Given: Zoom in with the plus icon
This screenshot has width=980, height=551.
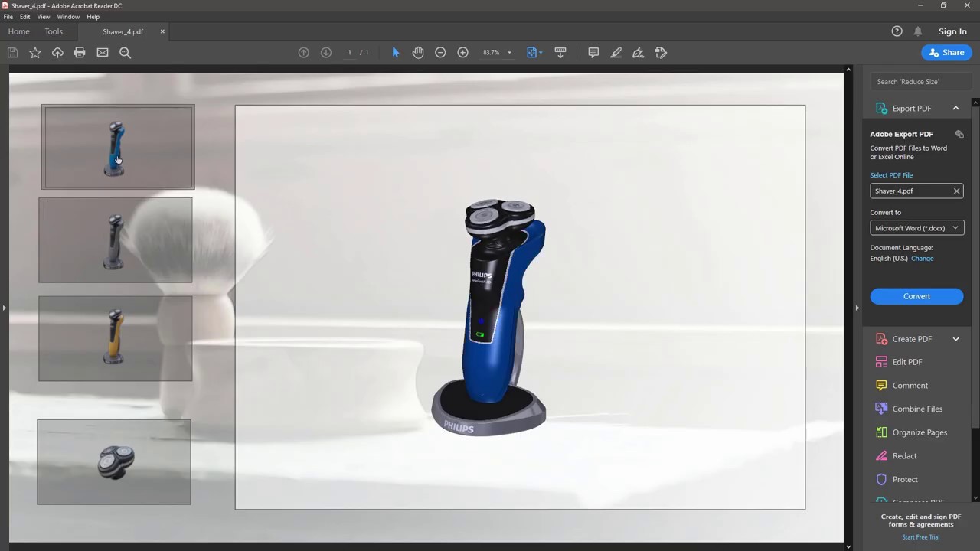Looking at the screenshot, I should point(463,53).
